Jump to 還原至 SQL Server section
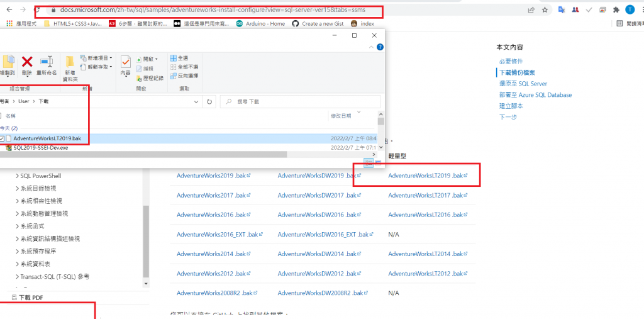The height and width of the screenshot is (319, 644). pos(523,84)
